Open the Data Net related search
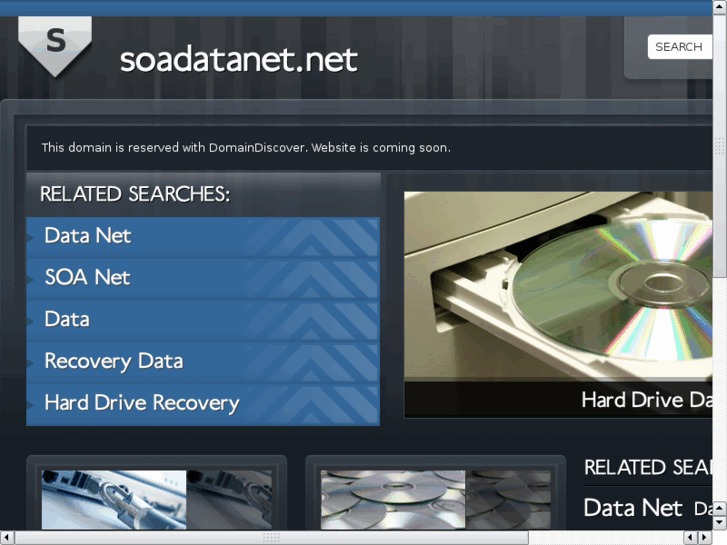727x545 pixels. coord(203,237)
